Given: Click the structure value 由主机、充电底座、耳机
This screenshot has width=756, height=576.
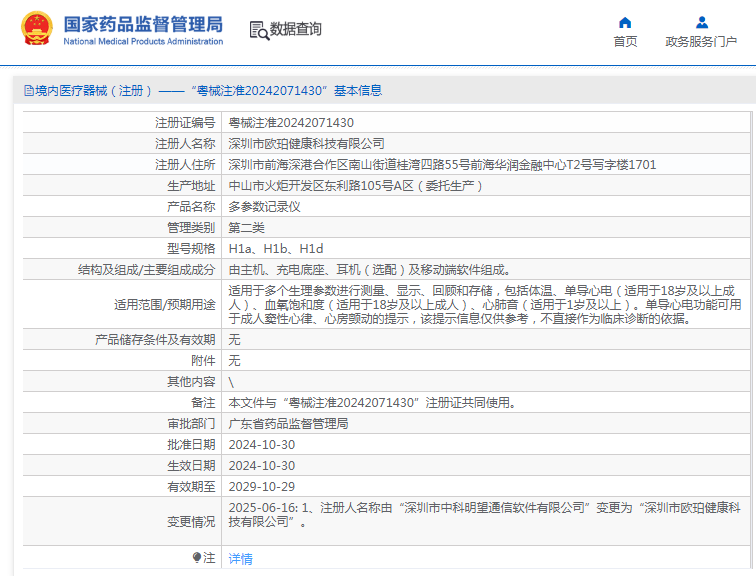Looking at the screenshot, I should pos(369,269).
